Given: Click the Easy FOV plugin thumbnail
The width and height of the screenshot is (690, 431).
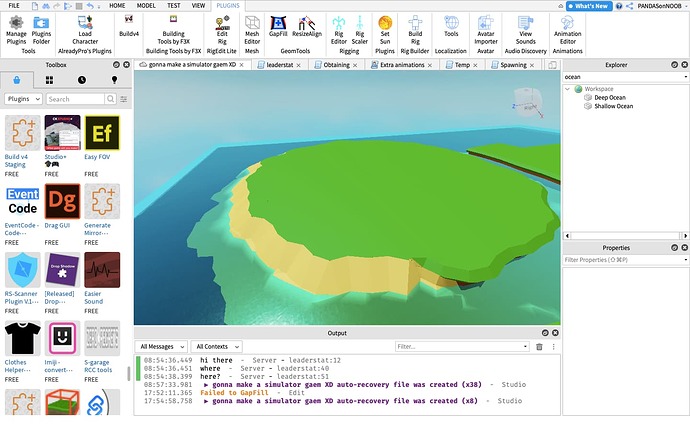Looking at the screenshot, I should pyautogui.click(x=102, y=133).
